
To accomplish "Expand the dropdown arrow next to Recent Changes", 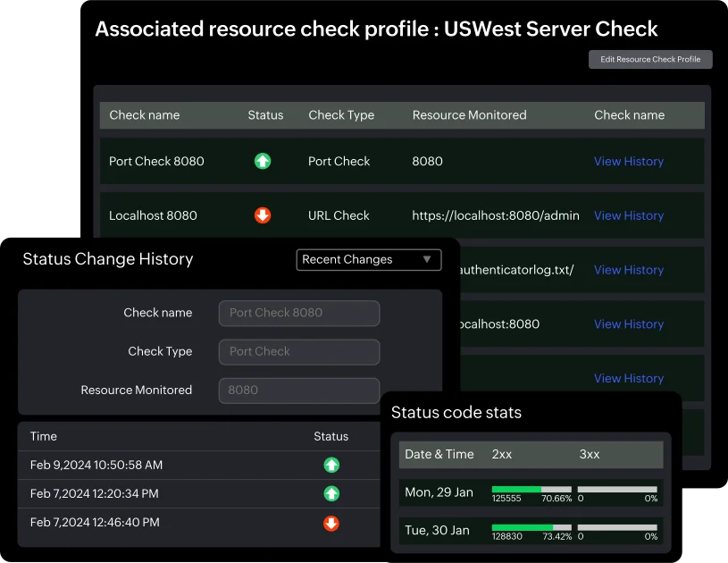I will pos(430,259).
